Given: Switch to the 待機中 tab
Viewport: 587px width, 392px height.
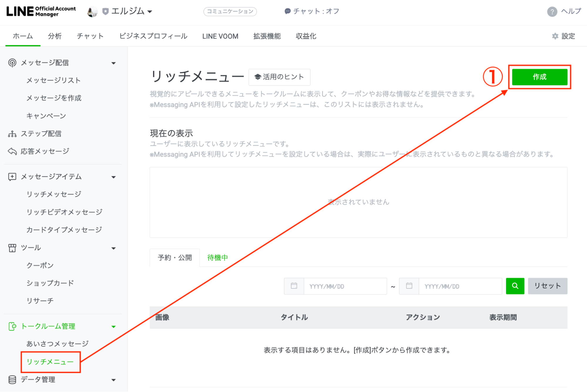Looking at the screenshot, I should [x=217, y=257].
